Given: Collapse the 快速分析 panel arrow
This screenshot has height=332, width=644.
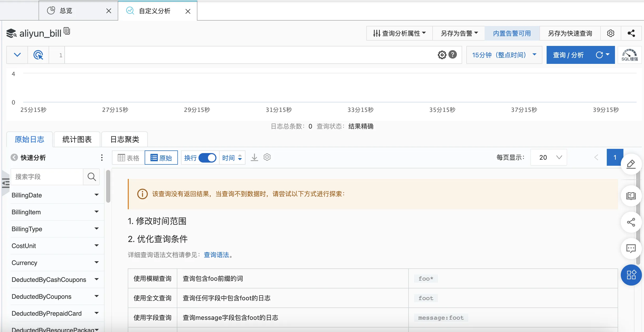Looking at the screenshot, I should pos(14,158).
